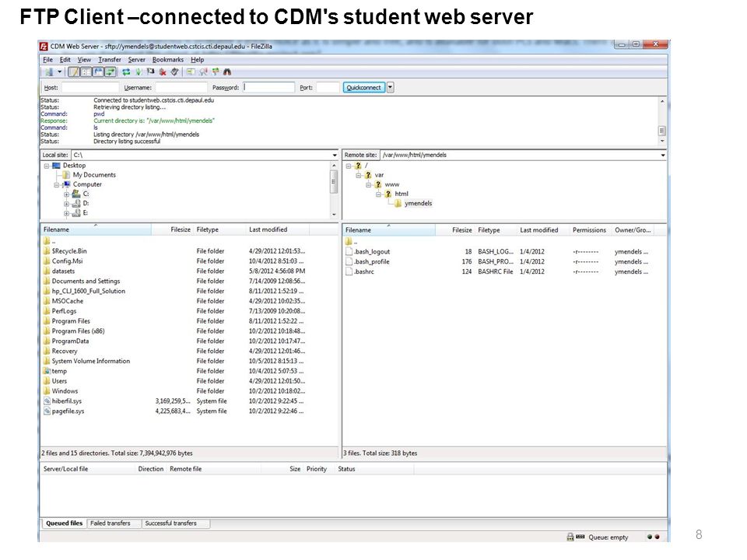
Task: Sort local files by Last modified column
Action: pyautogui.click(x=278, y=229)
